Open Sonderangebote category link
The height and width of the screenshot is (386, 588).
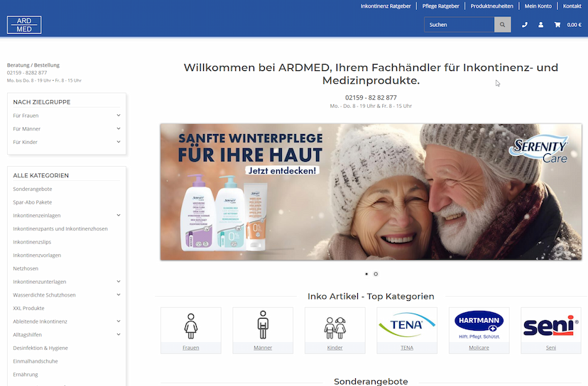tap(33, 189)
